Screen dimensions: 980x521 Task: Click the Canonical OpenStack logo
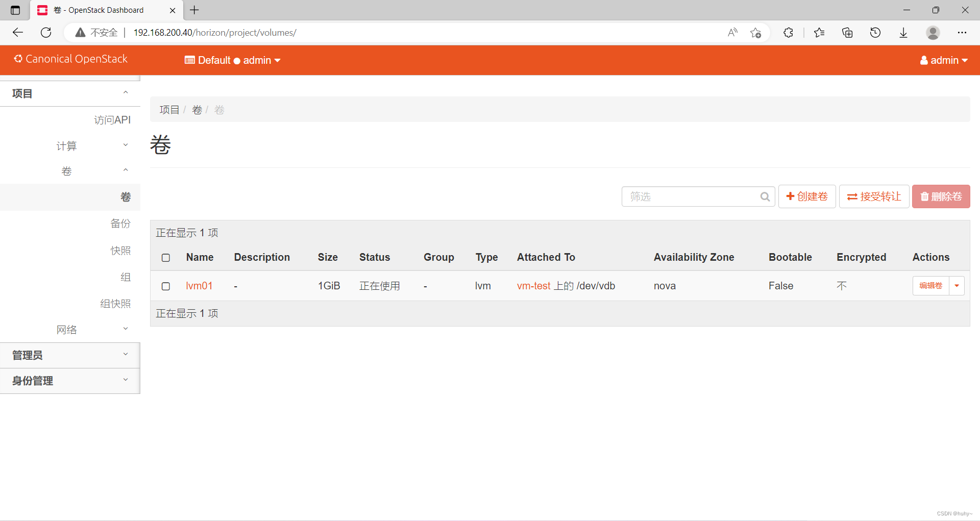[70, 59]
